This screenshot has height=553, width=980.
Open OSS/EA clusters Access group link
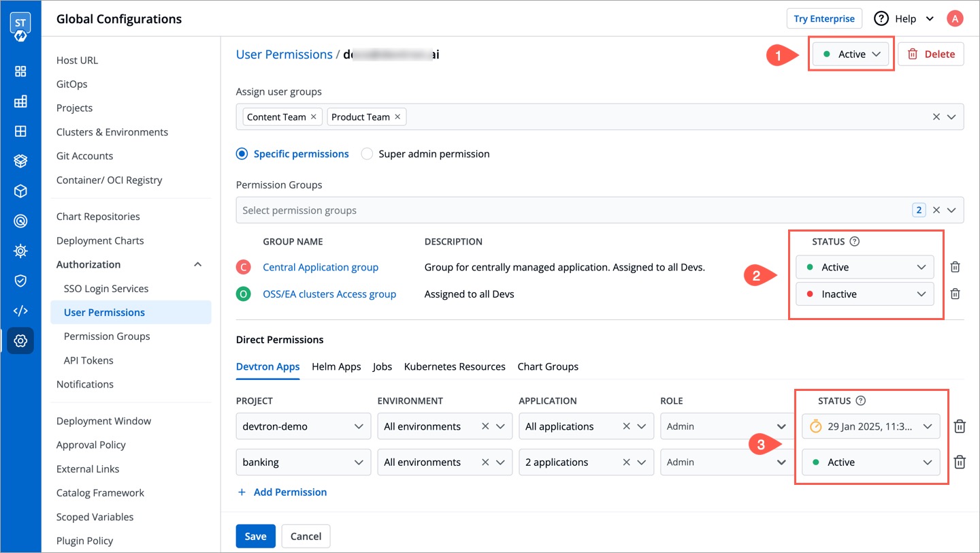pyautogui.click(x=329, y=294)
